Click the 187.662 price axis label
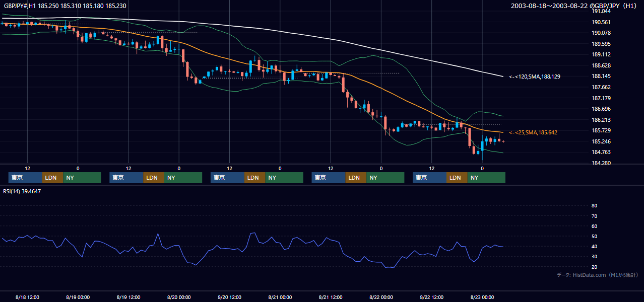This screenshot has width=644, height=302. 601,87
